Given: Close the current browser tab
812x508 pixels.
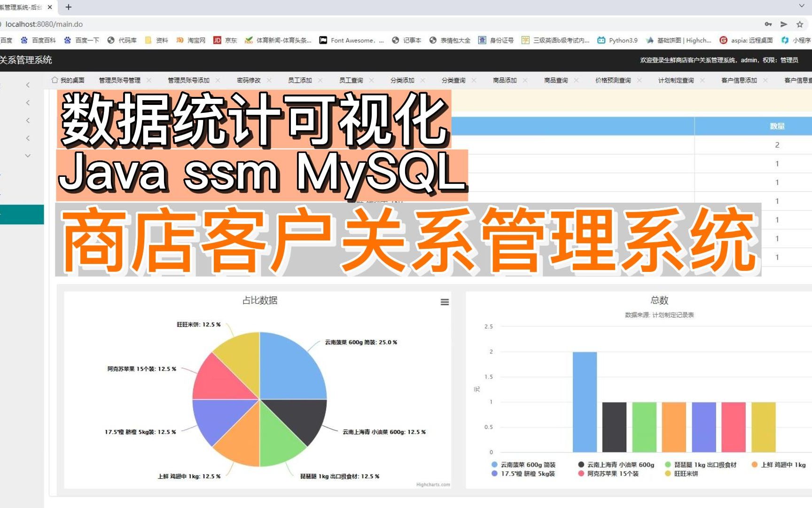Looking at the screenshot, I should (x=50, y=7).
